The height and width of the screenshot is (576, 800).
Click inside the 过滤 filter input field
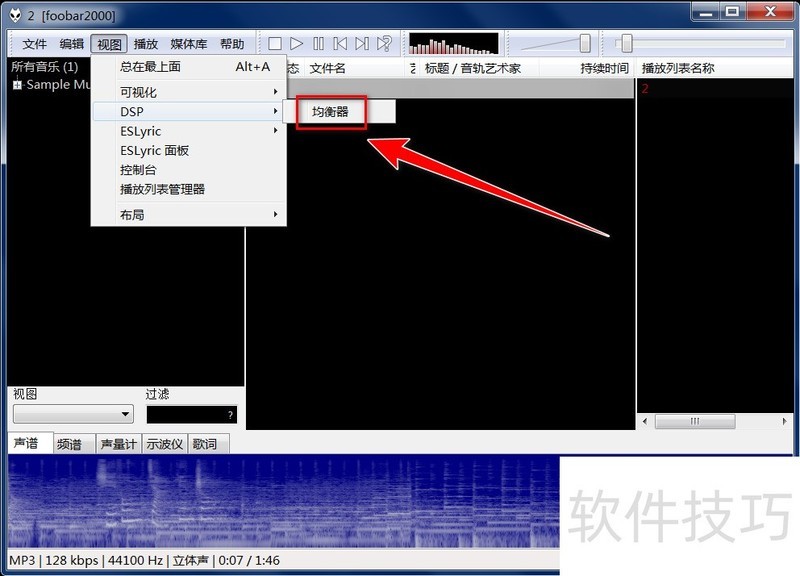185,413
